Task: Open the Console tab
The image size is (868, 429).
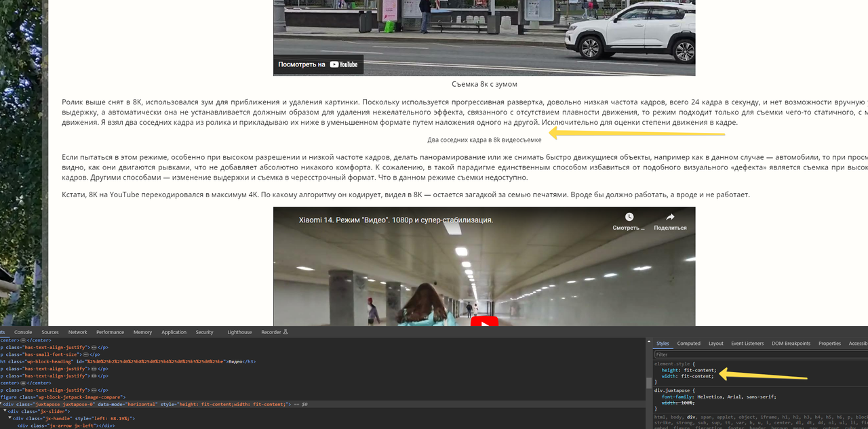Action: point(23,332)
